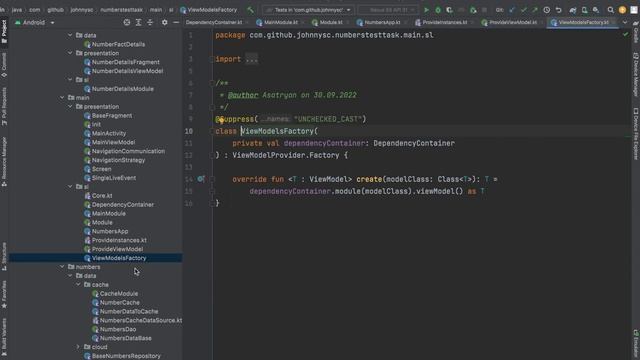Open the target device dropdown
640x360 pixels.
click(x=388, y=10)
